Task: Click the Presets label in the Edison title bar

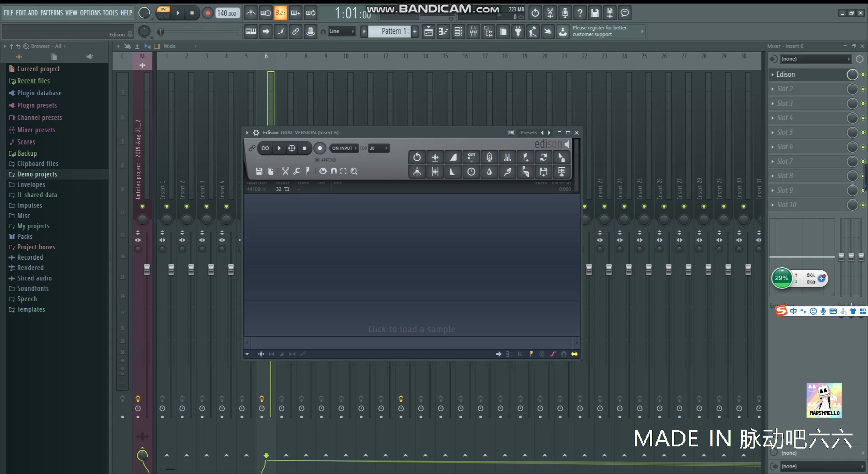Action: (x=528, y=133)
